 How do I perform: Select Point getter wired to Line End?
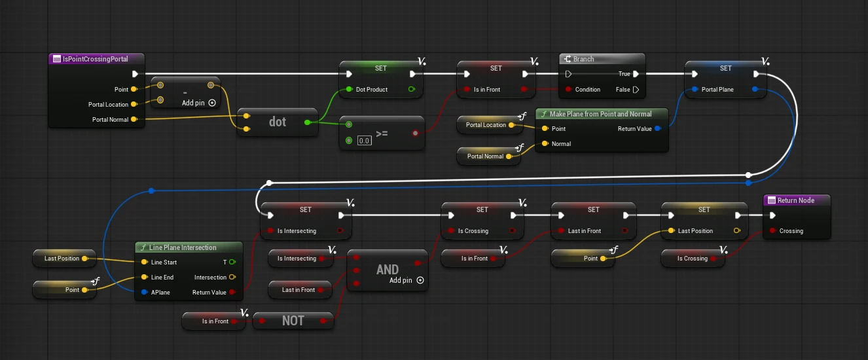[x=65, y=290]
